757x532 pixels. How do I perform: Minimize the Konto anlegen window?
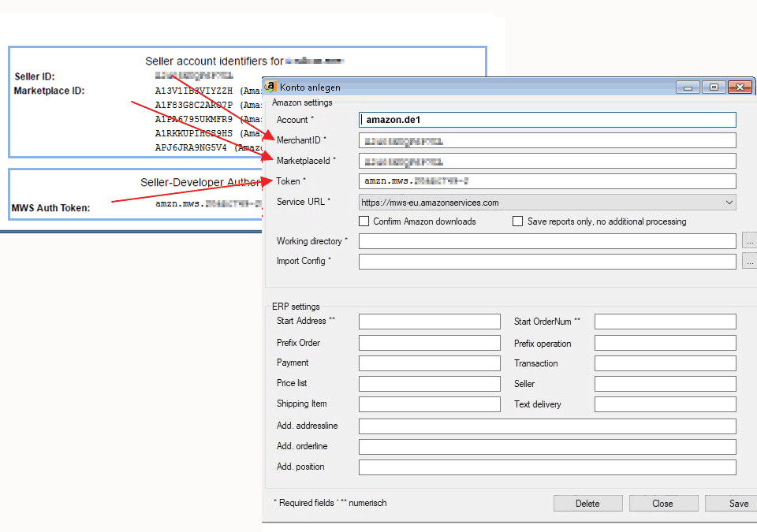688,87
